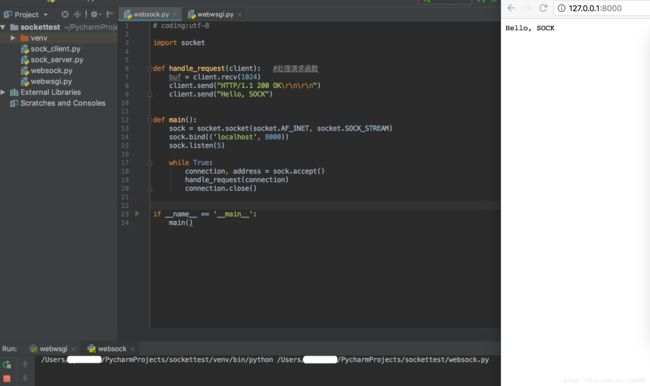Click the 127.0.0.1:8000 address bar
This screenshot has height=386, width=650.
[602, 8]
